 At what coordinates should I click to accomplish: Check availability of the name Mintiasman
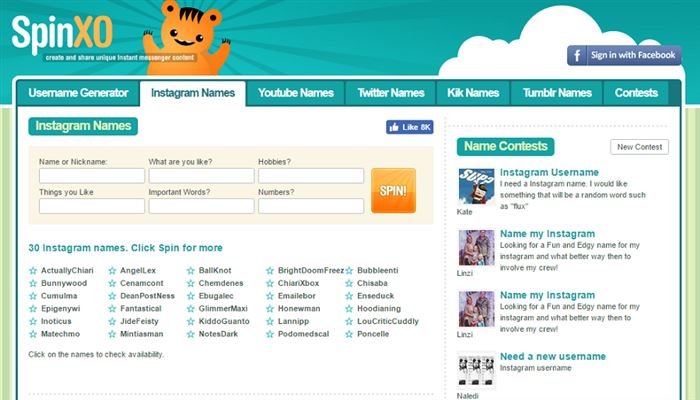pos(142,334)
